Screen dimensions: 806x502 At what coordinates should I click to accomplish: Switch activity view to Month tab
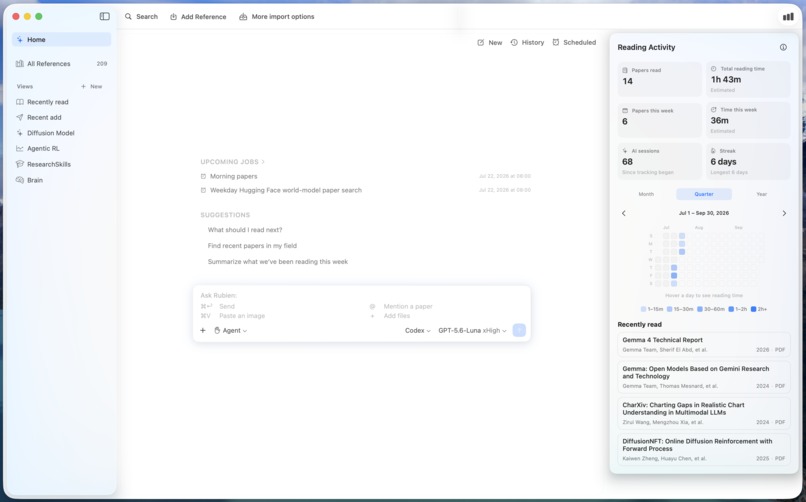pyautogui.click(x=646, y=194)
